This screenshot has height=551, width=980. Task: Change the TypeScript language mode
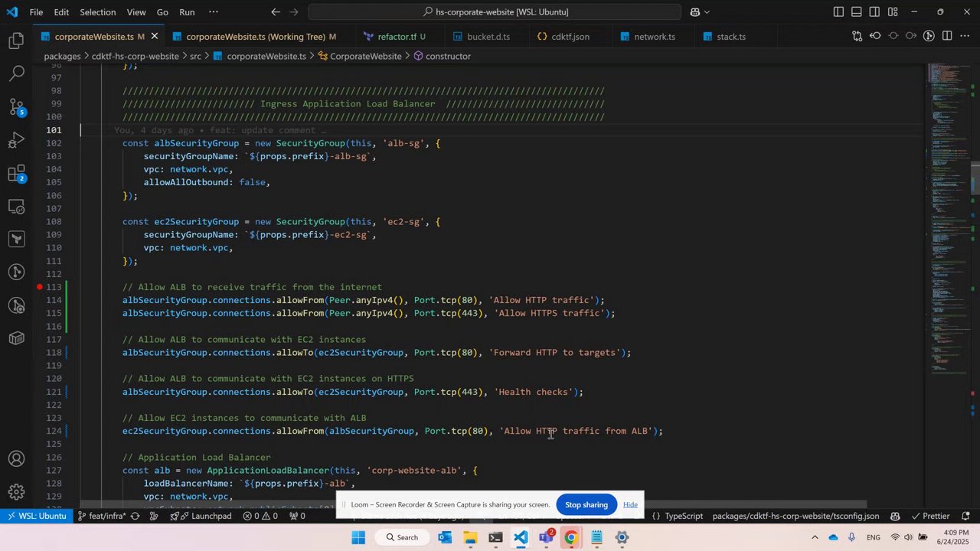click(684, 516)
